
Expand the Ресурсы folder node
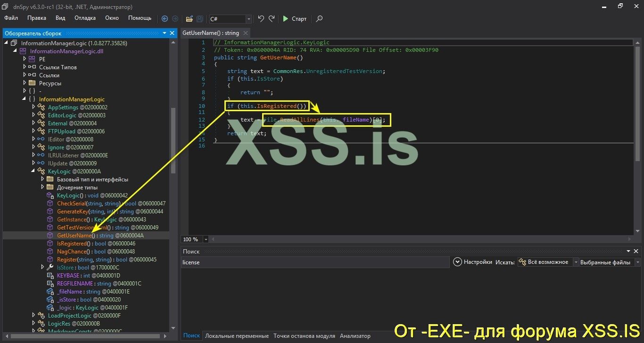pos(25,83)
